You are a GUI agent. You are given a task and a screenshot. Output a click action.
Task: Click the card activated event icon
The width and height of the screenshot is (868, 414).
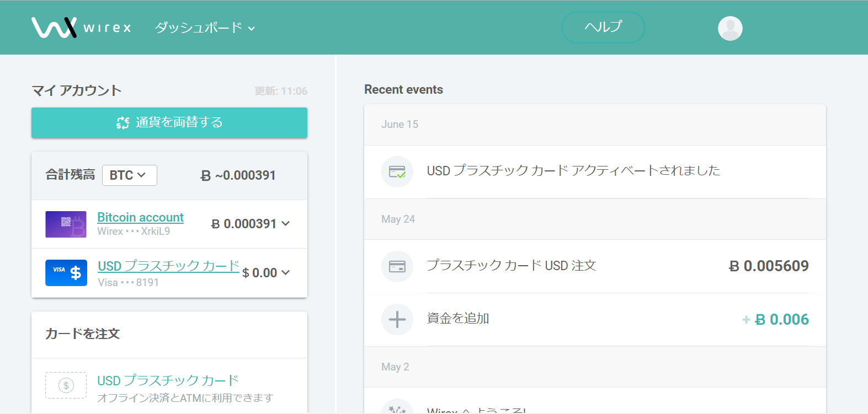tap(397, 171)
